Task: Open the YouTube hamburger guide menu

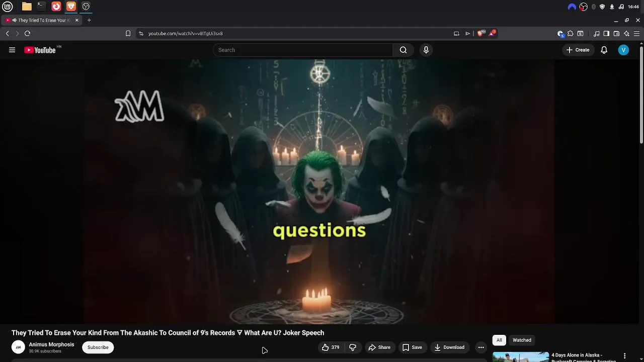Action: tap(12, 50)
